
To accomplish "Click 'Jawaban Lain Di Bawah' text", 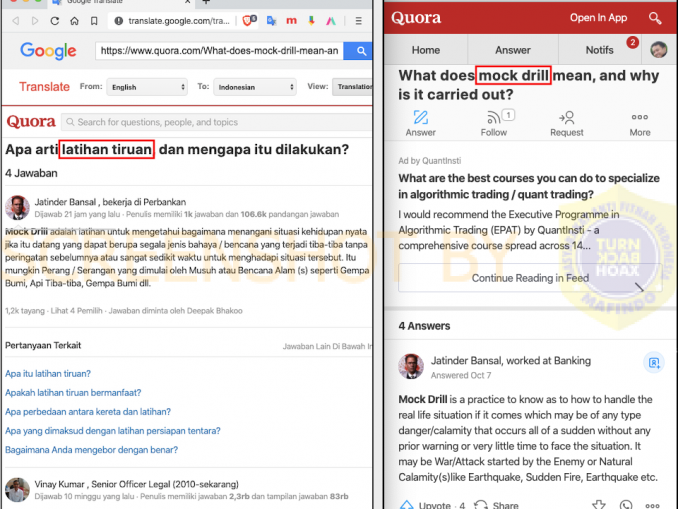I will pos(327,346).
